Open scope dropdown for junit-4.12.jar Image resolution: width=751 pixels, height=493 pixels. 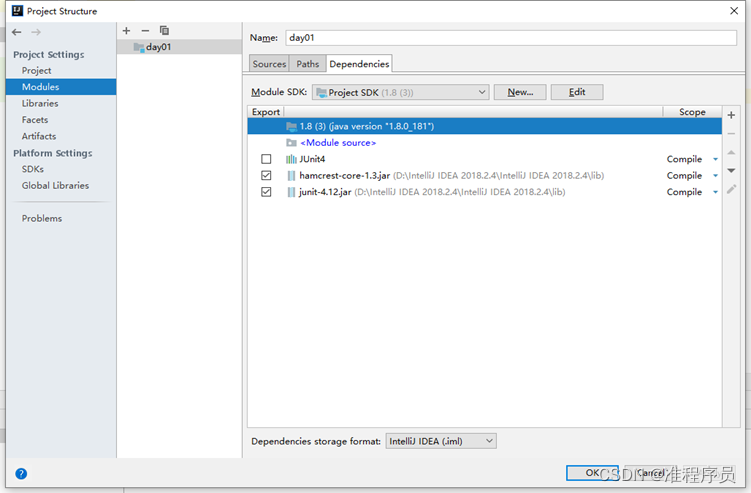(715, 192)
